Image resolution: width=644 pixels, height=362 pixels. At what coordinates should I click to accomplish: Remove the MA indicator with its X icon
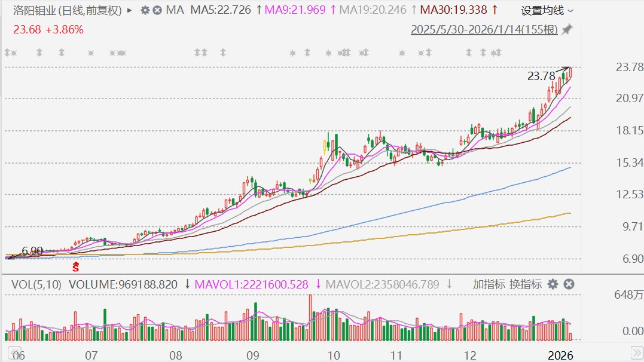[157, 10]
